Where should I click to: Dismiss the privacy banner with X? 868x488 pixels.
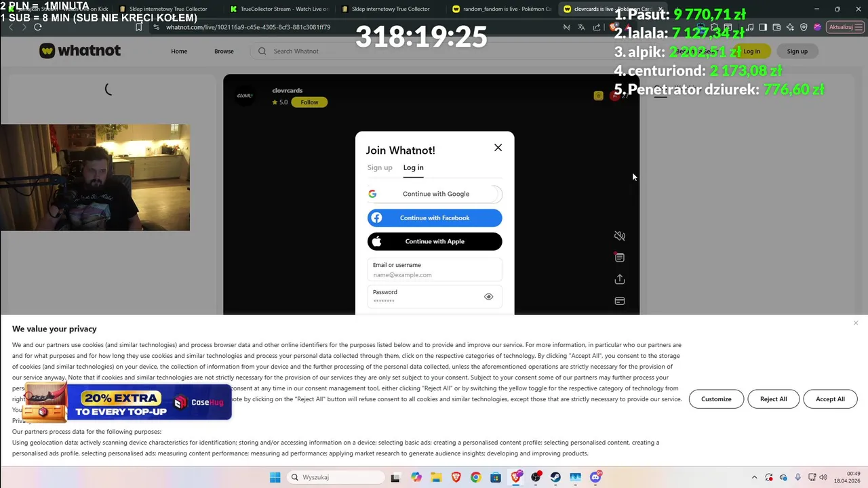click(x=856, y=323)
